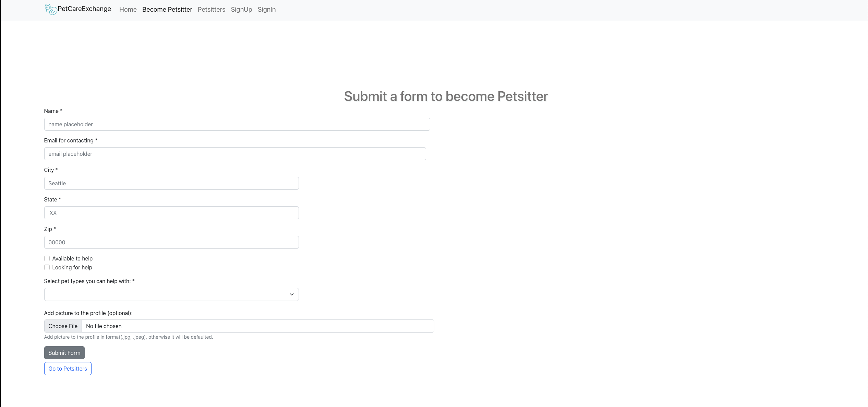This screenshot has height=407, width=868.
Task: Select the Petsitters navigation item
Action: pos(211,9)
